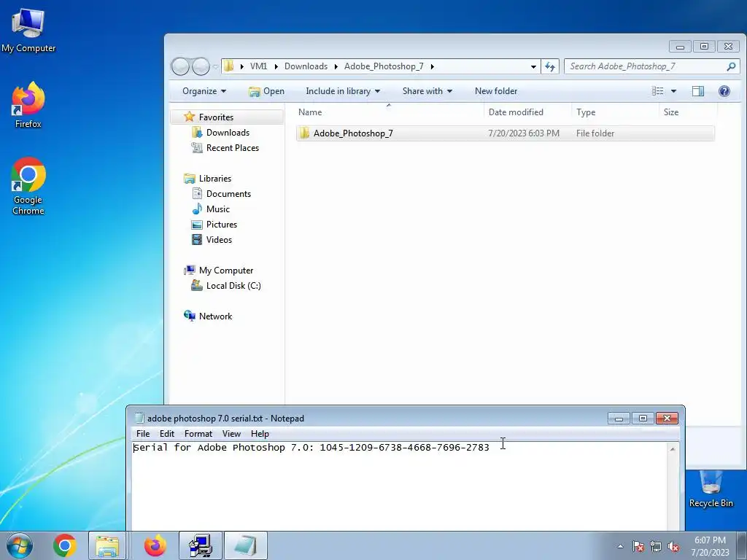
Task: Refresh the Explorer folder view
Action: (550, 66)
